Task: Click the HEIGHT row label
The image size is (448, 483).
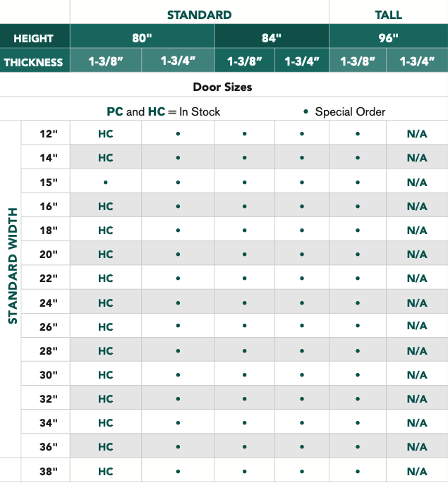Action: [34, 38]
